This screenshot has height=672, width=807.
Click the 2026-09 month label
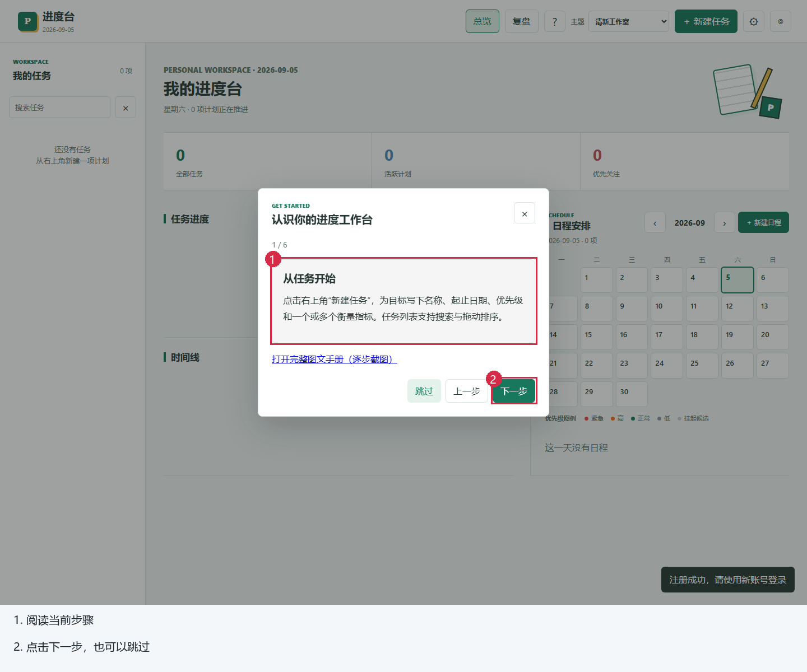point(690,223)
